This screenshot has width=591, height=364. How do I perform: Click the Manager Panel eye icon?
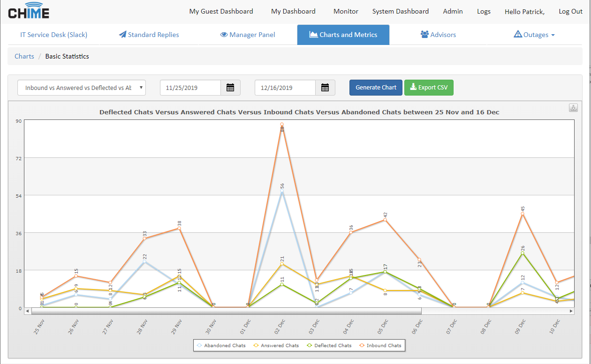pos(224,35)
